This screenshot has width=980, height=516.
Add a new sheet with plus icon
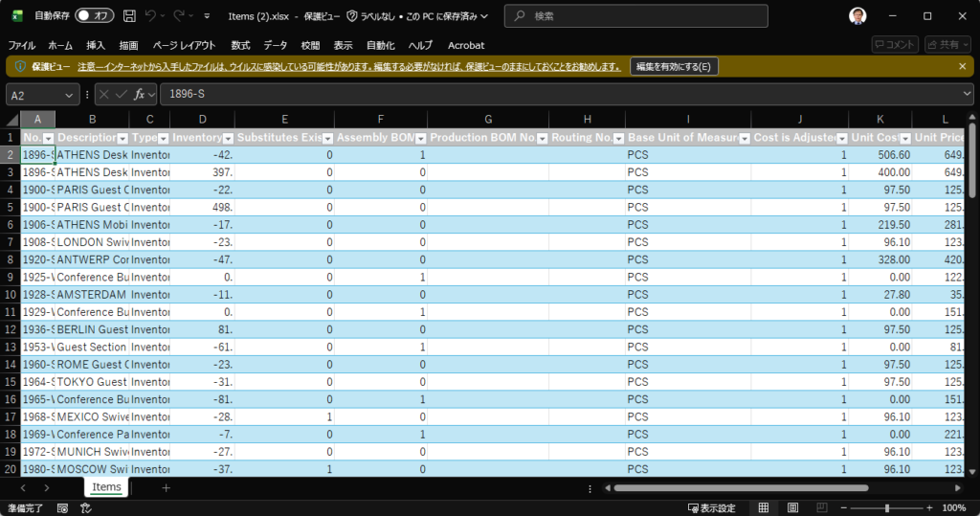click(166, 487)
